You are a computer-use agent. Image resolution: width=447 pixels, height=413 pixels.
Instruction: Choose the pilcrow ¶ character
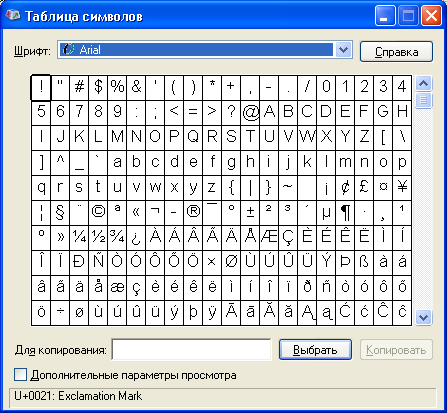point(345,212)
